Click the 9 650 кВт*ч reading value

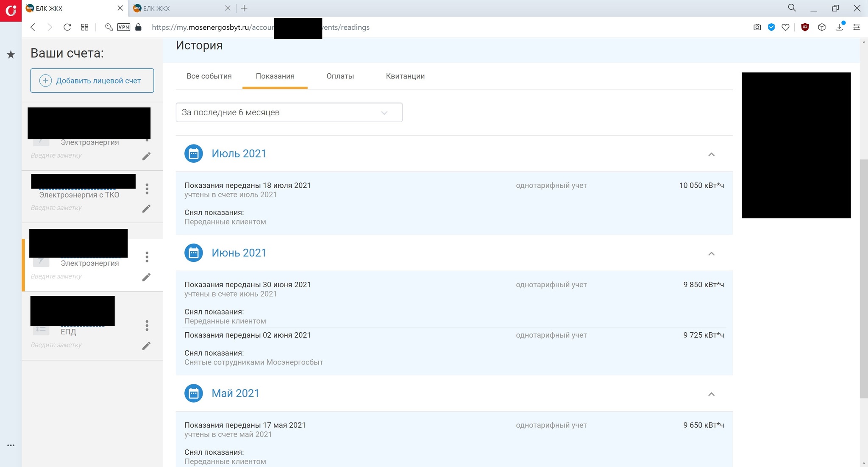[704, 425]
